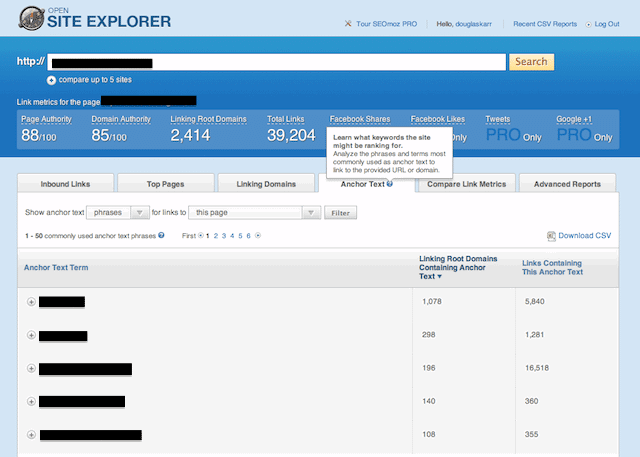The image size is (640, 457).
Task: Open the Tour SEOmoz PRO link
Action: click(x=387, y=24)
